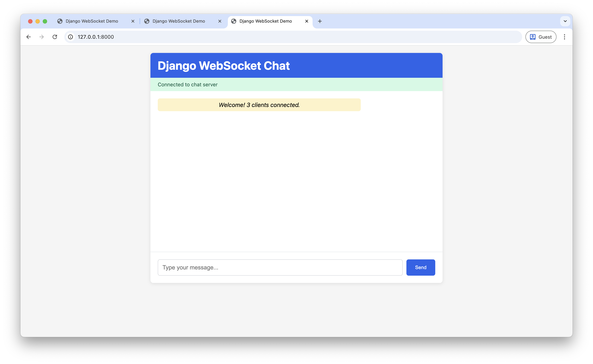Open a new browser tab
The image size is (593, 364).
point(320,21)
